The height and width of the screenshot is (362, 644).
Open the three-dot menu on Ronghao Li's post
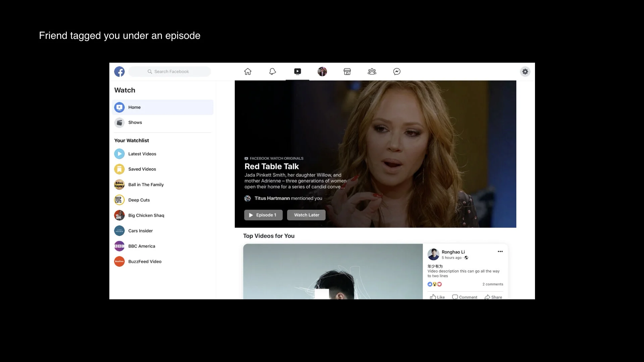(x=500, y=251)
